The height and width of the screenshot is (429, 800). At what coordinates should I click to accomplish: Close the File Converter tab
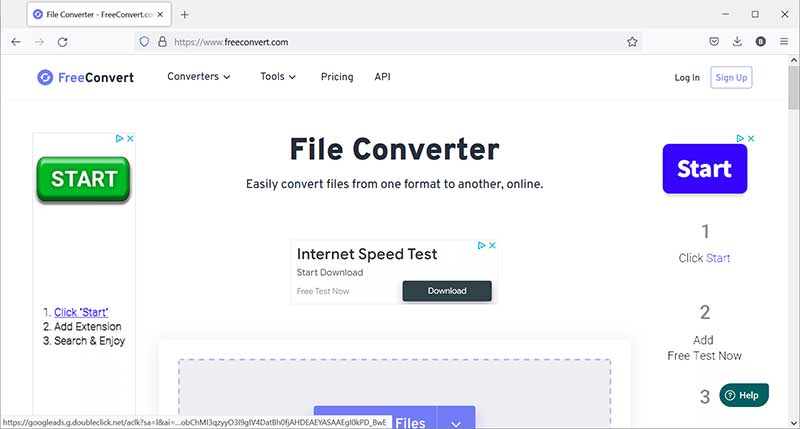[x=160, y=15]
